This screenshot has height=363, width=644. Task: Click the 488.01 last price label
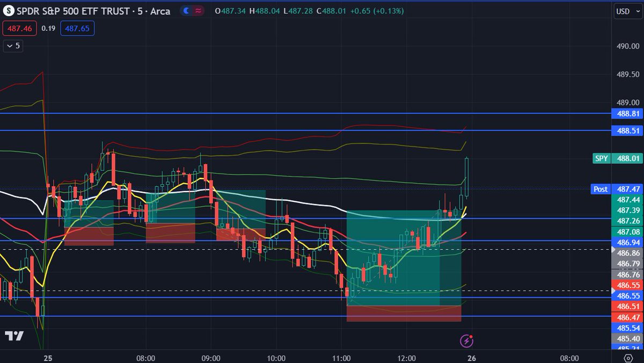pyautogui.click(x=627, y=158)
